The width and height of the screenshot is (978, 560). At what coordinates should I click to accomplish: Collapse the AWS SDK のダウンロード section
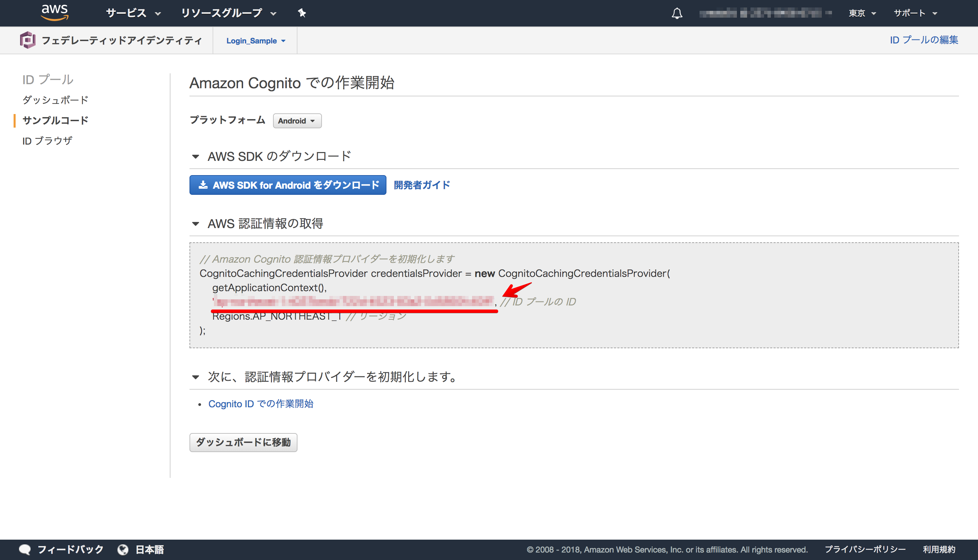click(196, 156)
